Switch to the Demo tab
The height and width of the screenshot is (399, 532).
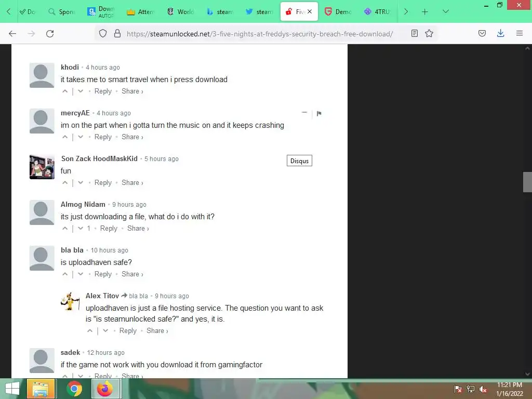[x=338, y=12]
